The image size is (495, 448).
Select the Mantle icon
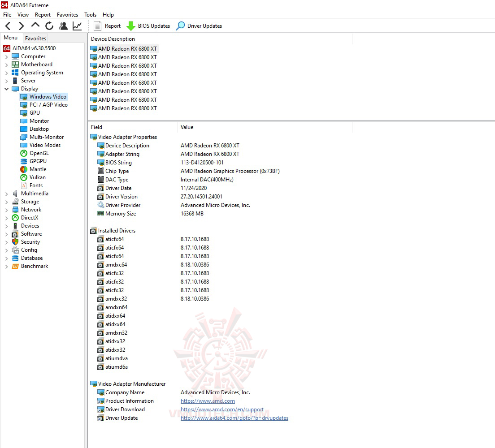click(x=24, y=169)
